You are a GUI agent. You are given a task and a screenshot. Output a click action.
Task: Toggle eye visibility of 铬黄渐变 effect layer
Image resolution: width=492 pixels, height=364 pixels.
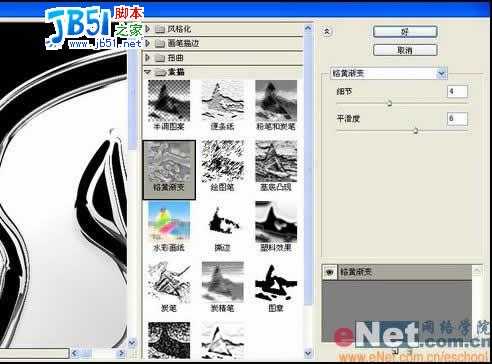click(330, 272)
